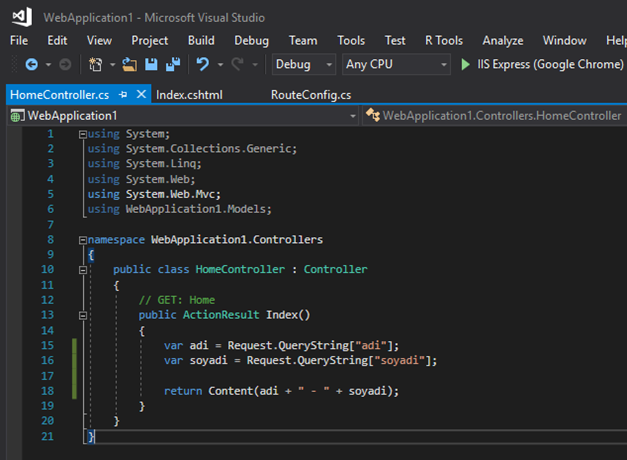Click the Visual Studio logo icon
Image resolution: width=627 pixels, height=460 pixels.
[22, 17]
